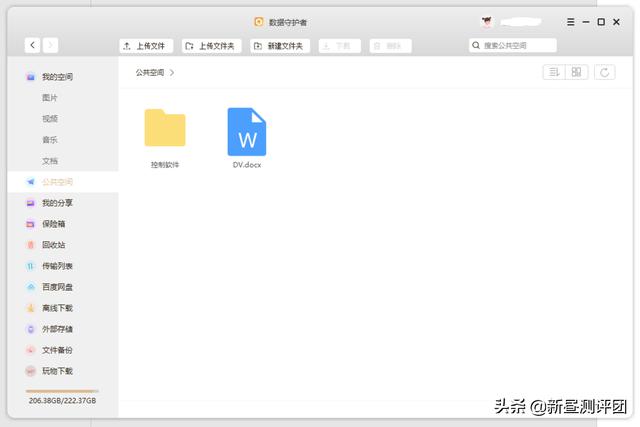640x427 pixels.
Task: Click the chevron after 公共空间 breadcrumb
Action: [172, 72]
